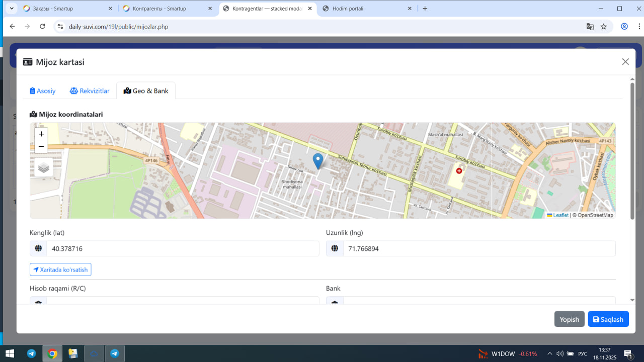Viewport: 644px width, 362px height.
Task: Open the Chrome profile icon
Action: click(x=624, y=27)
